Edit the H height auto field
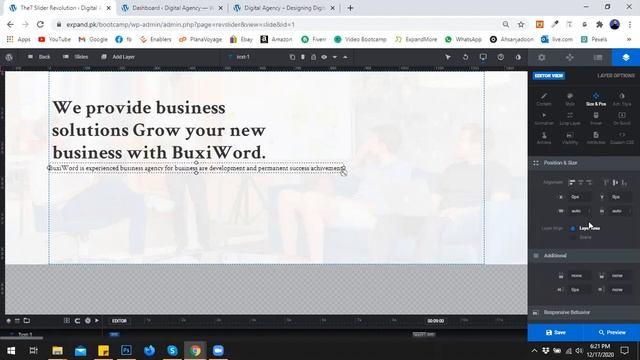The width and height of the screenshot is (640, 360). (620, 211)
